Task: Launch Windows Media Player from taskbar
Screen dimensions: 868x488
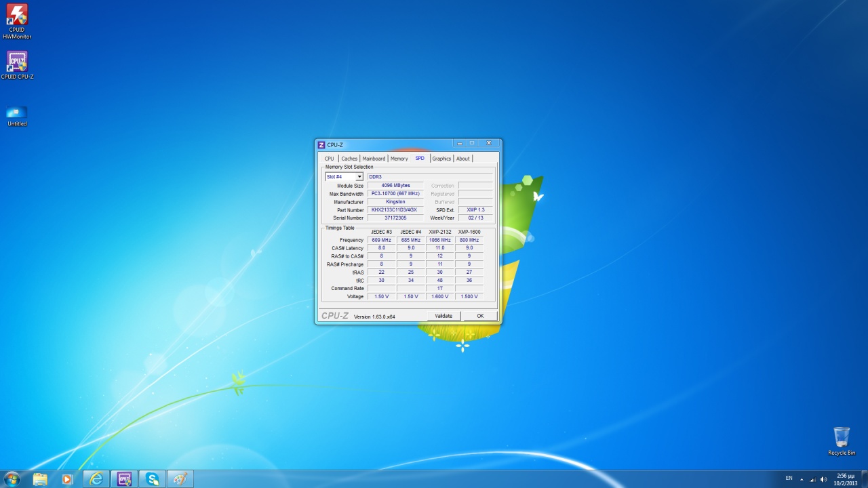Action: click(66, 479)
